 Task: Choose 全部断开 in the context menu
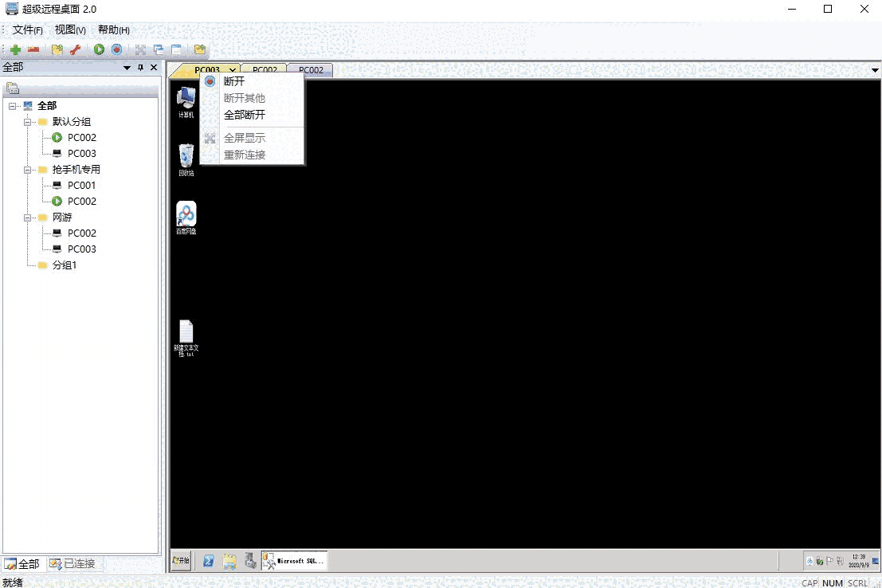[x=252, y=115]
